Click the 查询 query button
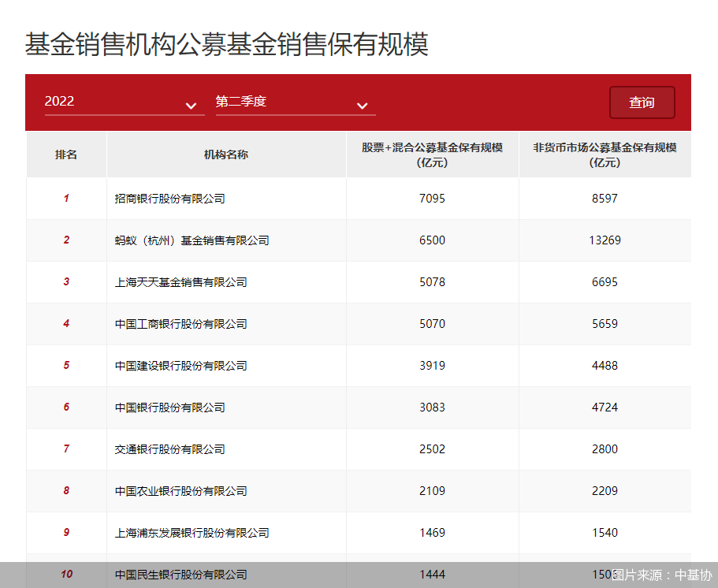 coord(642,102)
